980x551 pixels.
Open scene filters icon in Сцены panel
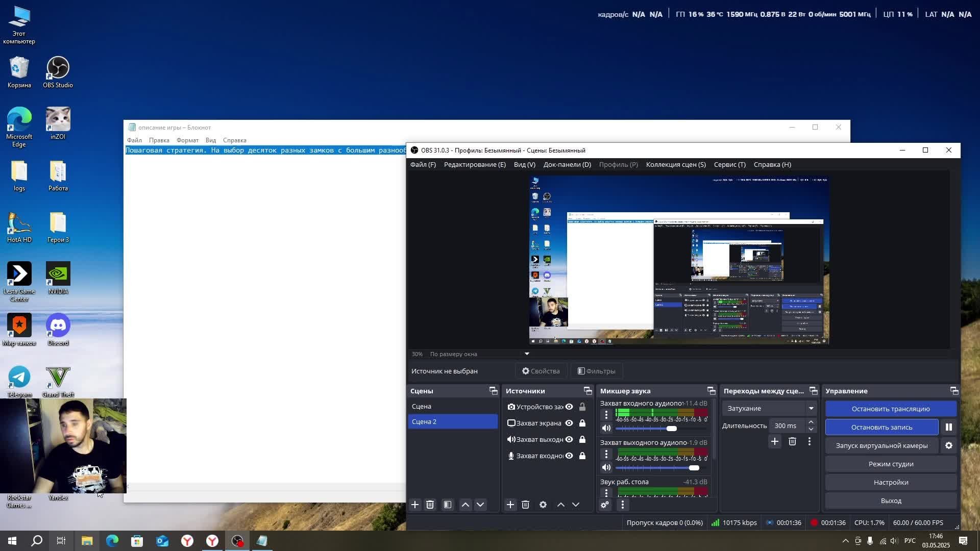pyautogui.click(x=448, y=505)
